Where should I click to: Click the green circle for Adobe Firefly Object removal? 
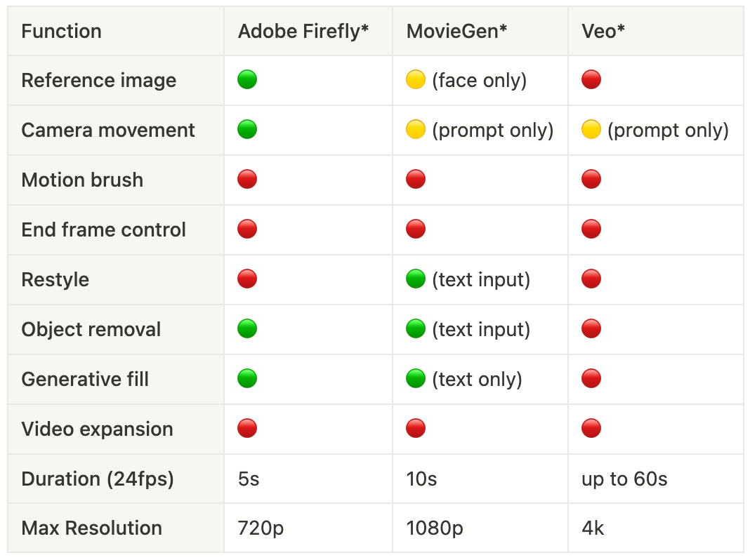[x=247, y=329]
